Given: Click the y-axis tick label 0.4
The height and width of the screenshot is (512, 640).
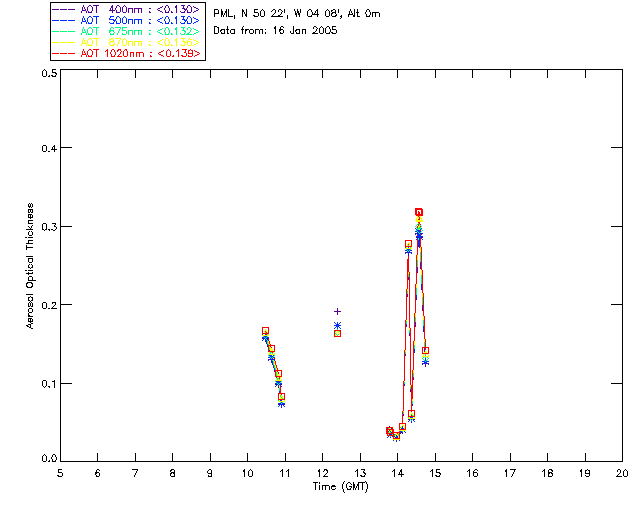Looking at the screenshot, I should (x=49, y=148).
